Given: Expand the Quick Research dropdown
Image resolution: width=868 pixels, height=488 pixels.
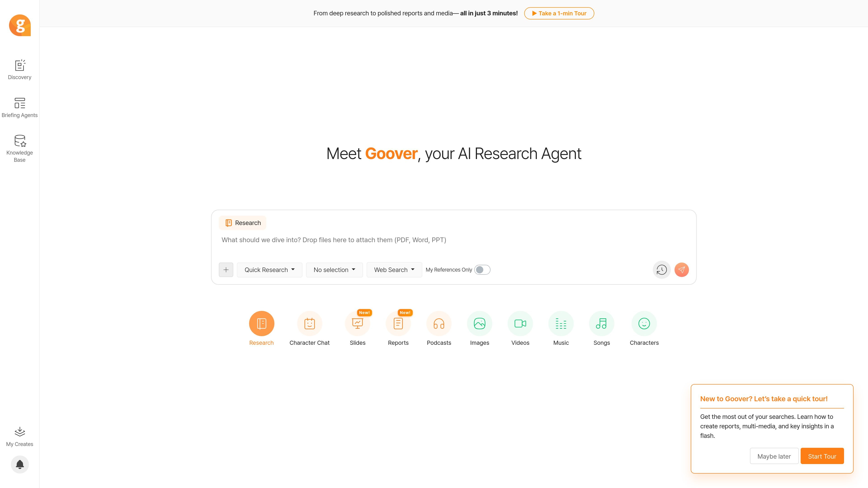Looking at the screenshot, I should click(270, 270).
